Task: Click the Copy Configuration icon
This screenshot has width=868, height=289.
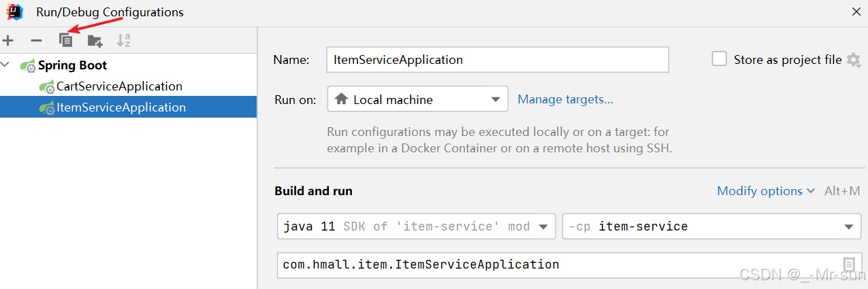Action: [65, 41]
